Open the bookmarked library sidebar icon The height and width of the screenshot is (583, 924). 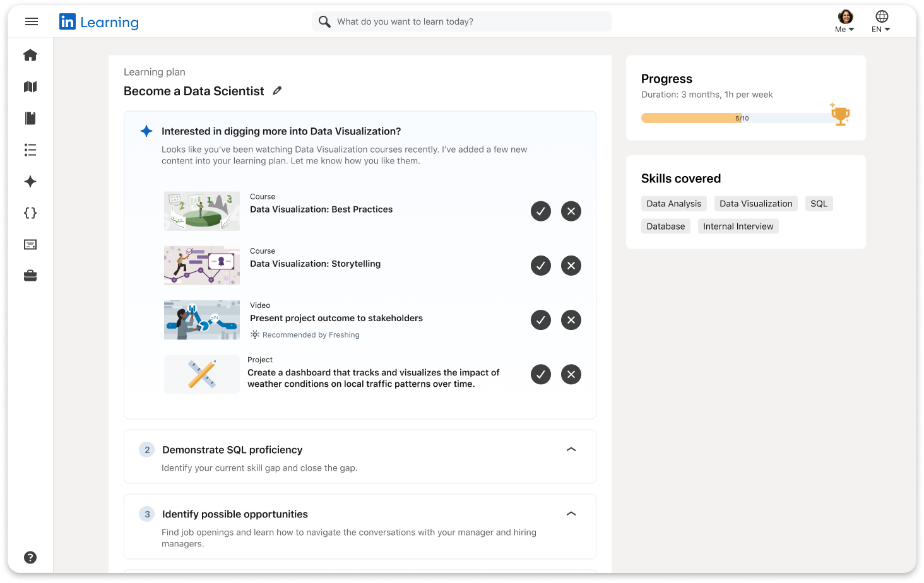click(30, 119)
